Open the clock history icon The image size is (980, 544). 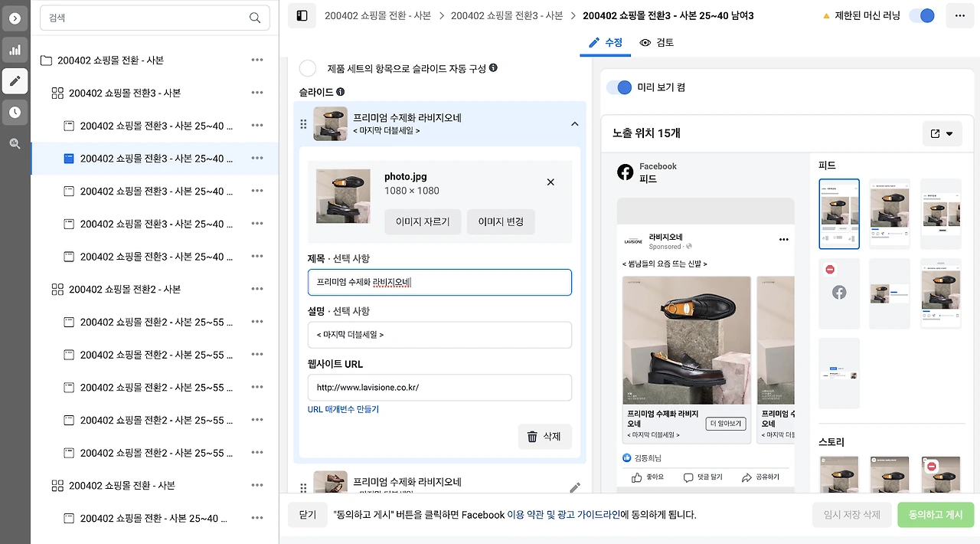[x=15, y=112]
